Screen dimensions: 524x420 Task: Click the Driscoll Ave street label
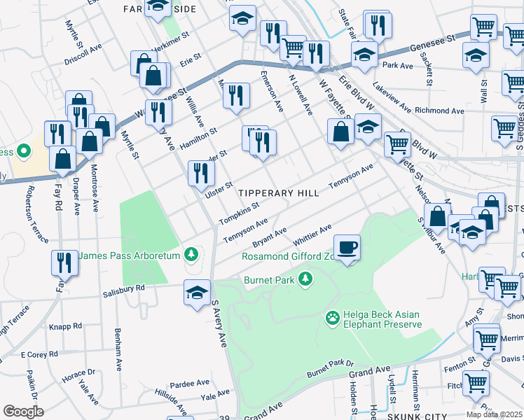point(83,55)
